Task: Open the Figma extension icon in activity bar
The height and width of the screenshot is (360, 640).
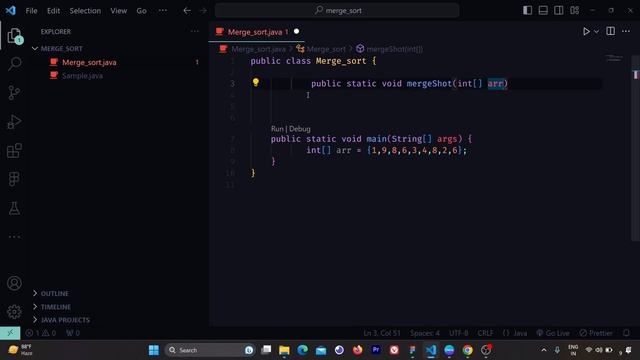Action: click(x=14, y=179)
